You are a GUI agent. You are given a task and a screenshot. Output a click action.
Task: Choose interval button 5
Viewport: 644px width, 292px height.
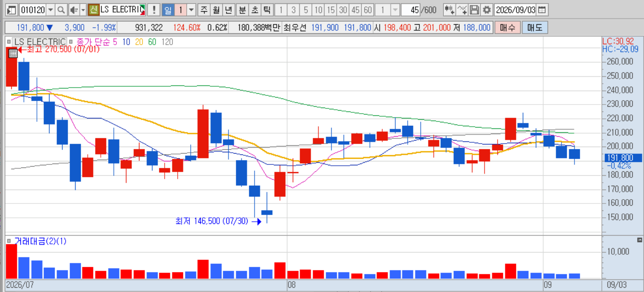click(x=306, y=10)
